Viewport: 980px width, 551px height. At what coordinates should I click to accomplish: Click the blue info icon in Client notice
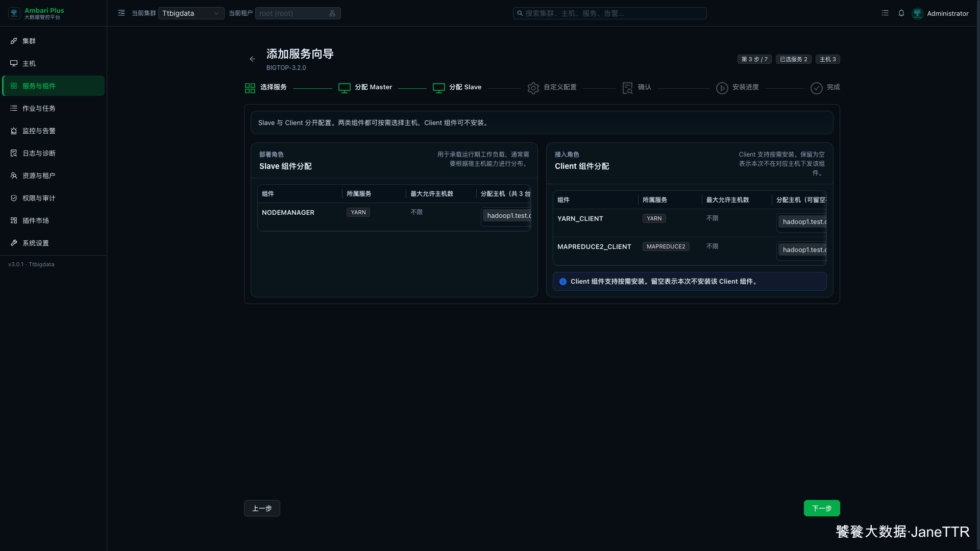click(x=563, y=282)
